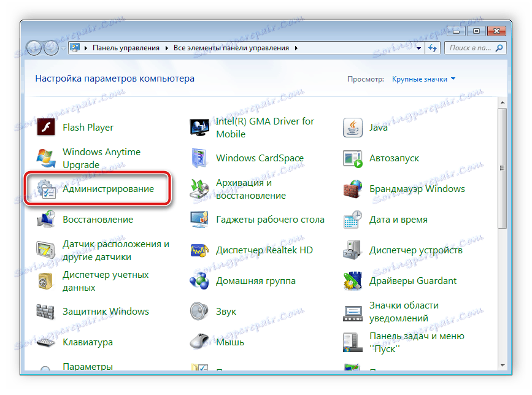Click Все элементы панели управления breadcrumb
532x395 pixels.
pos(231,48)
